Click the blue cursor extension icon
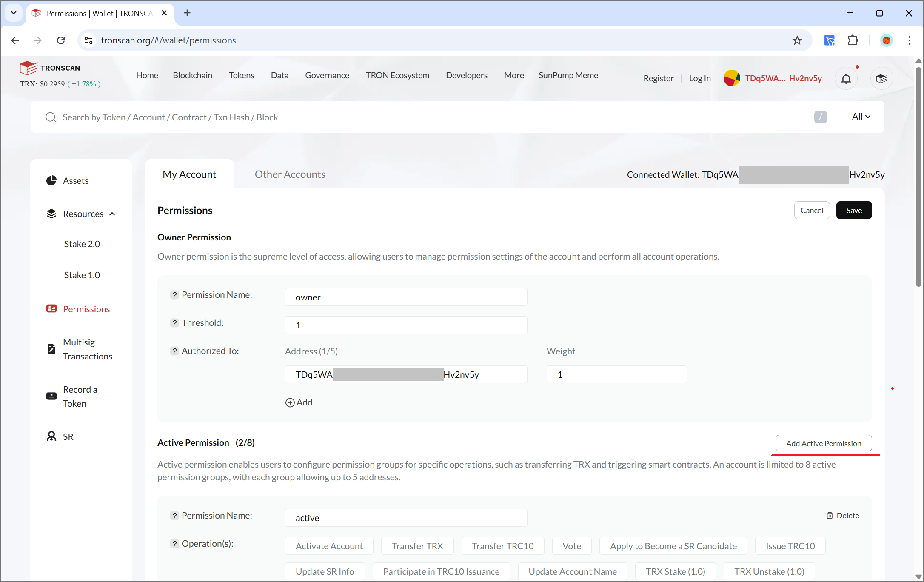Viewport: 924px width, 582px height. pyautogui.click(x=829, y=40)
